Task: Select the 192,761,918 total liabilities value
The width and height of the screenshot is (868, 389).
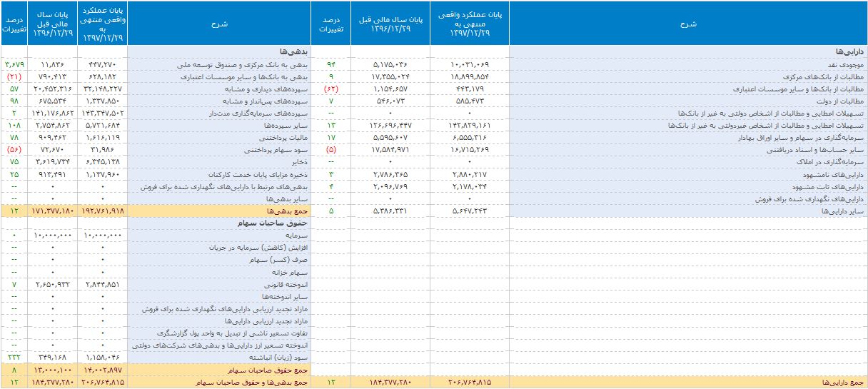Action: coord(103,211)
